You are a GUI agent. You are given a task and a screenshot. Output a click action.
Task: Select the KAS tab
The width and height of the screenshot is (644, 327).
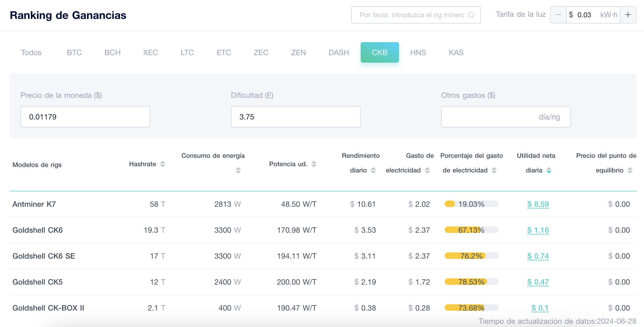point(456,52)
